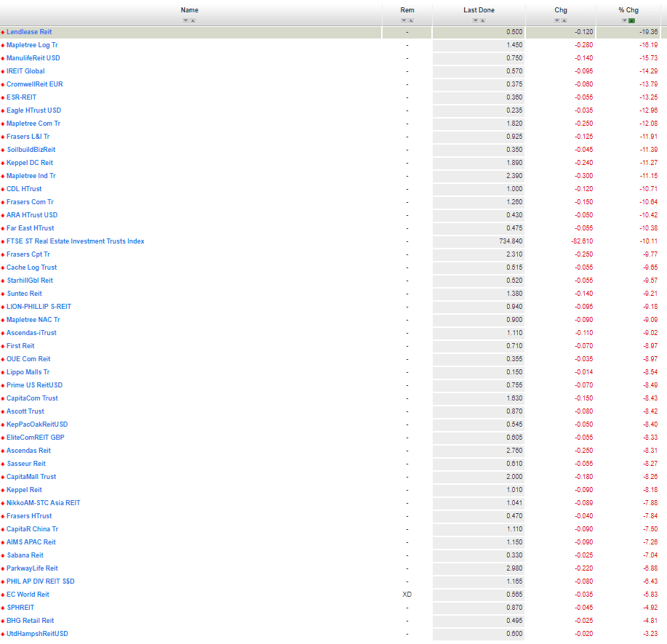Viewport: 667px width, 644px height.
Task: Click the change value -82.610
Action: (582, 241)
